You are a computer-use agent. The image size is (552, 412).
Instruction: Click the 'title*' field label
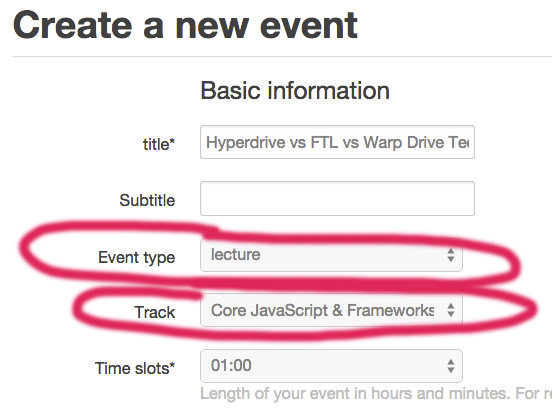159,144
